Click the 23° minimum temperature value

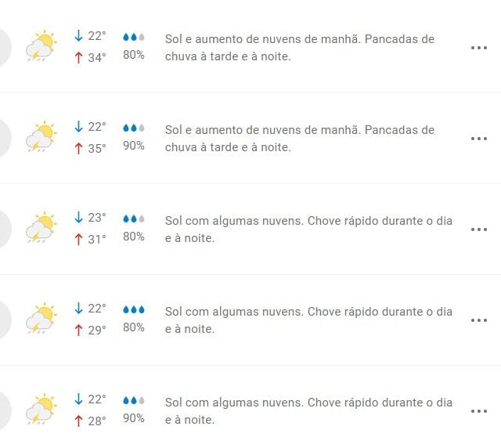pyautogui.click(x=97, y=218)
